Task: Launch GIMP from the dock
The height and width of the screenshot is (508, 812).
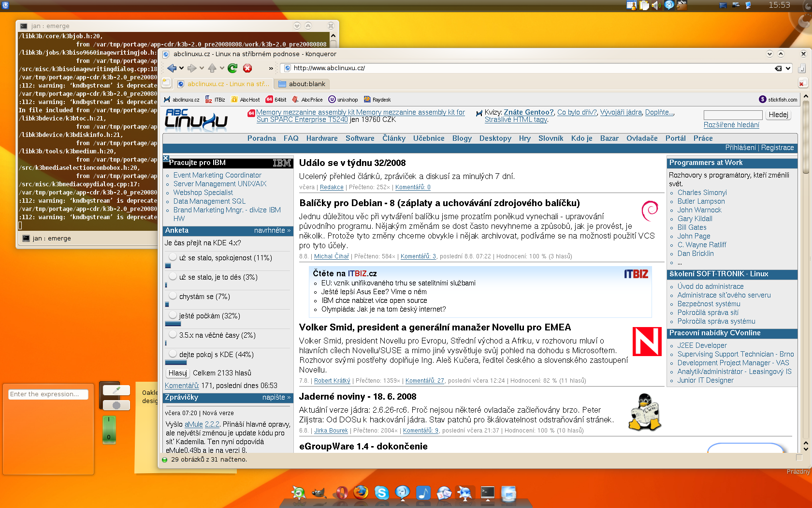Action: pos(318,493)
